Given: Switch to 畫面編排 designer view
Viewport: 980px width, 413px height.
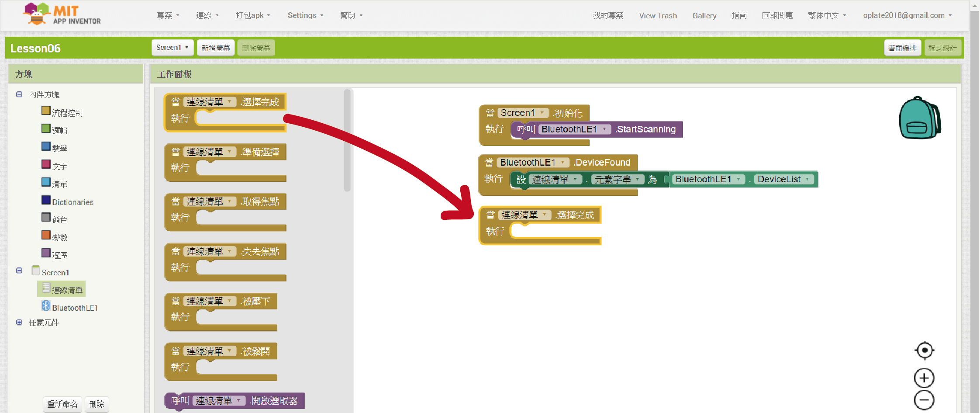Looking at the screenshot, I should pos(902,48).
